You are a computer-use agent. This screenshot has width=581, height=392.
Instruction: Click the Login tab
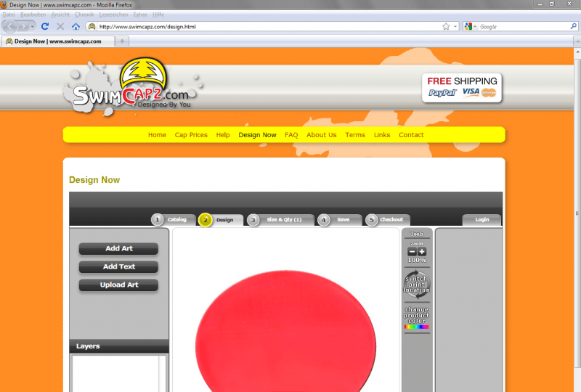(x=482, y=220)
